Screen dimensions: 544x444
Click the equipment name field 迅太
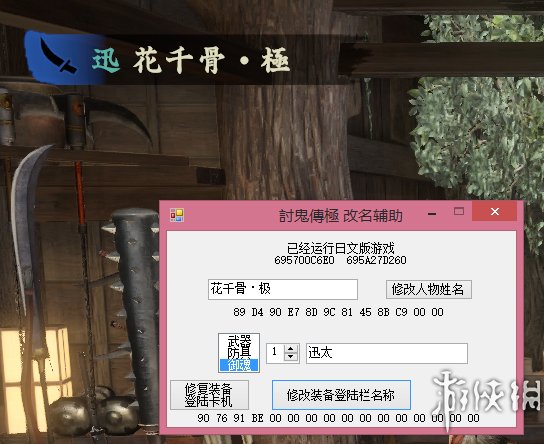387,353
